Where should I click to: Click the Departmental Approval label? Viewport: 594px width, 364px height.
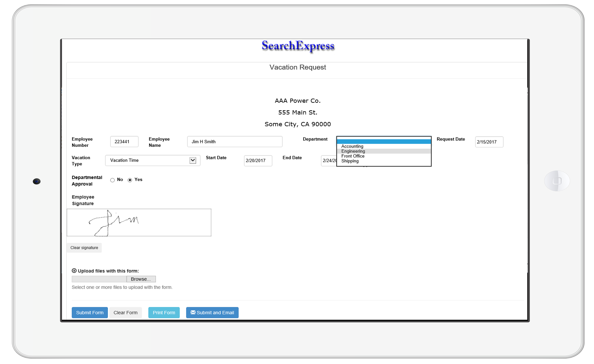(87, 181)
